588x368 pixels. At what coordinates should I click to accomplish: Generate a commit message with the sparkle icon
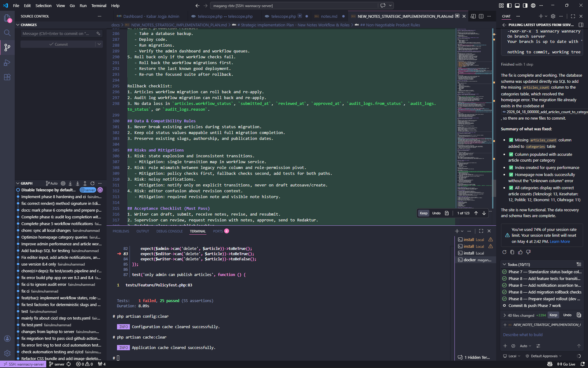[x=98, y=33]
